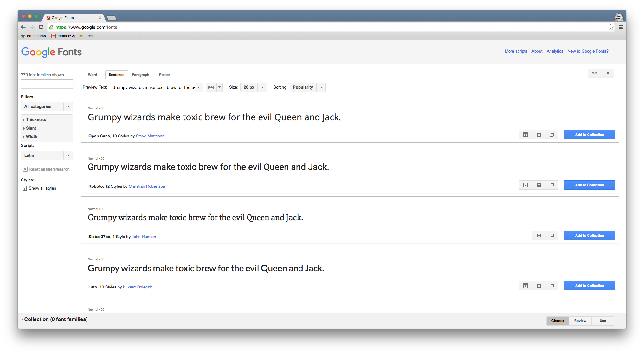Switch to the Poster tab

click(x=164, y=75)
